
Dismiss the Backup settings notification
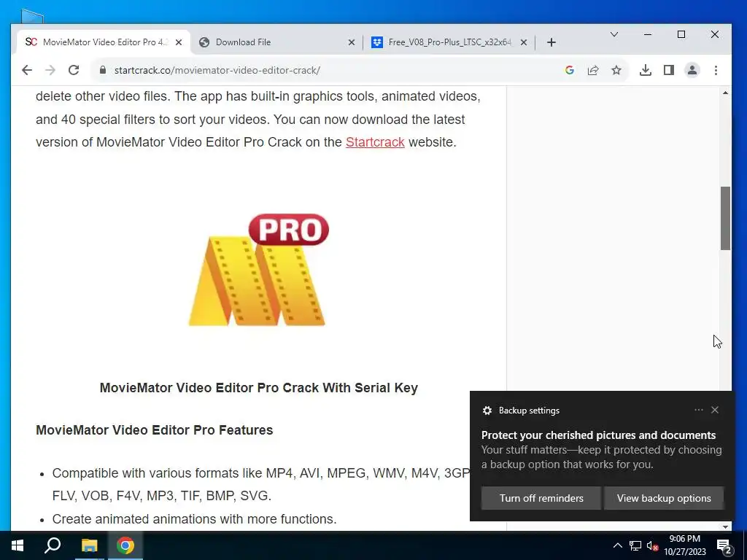click(715, 410)
